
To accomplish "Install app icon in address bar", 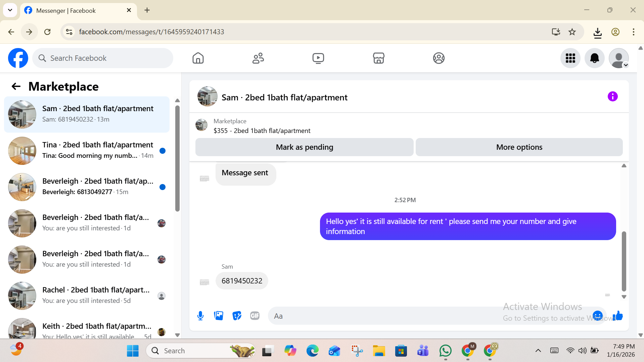I will (556, 32).
